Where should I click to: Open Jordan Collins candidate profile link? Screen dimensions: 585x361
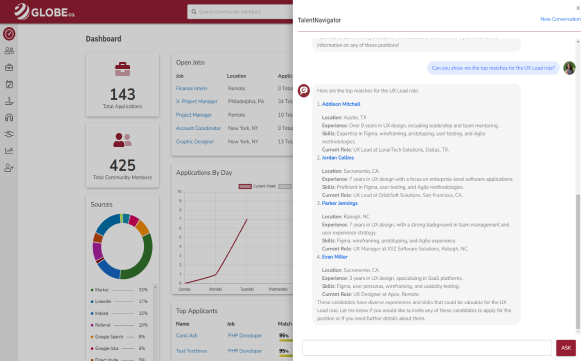point(338,158)
